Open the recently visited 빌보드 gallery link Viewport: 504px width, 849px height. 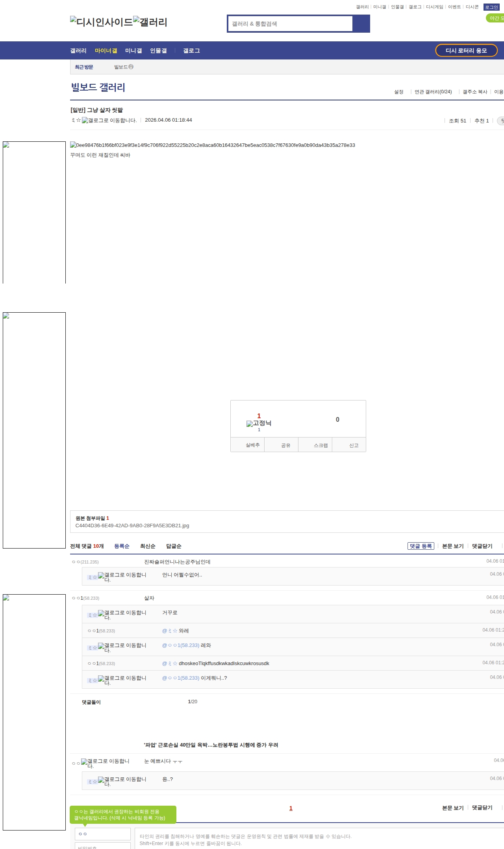[x=124, y=67]
